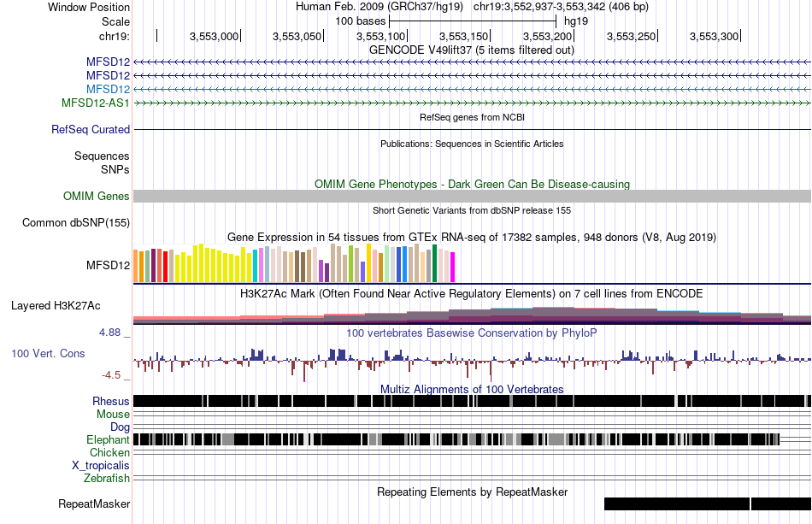Open 'RefSeq genes from NCBI' track title
The image size is (812, 524).
[473, 118]
